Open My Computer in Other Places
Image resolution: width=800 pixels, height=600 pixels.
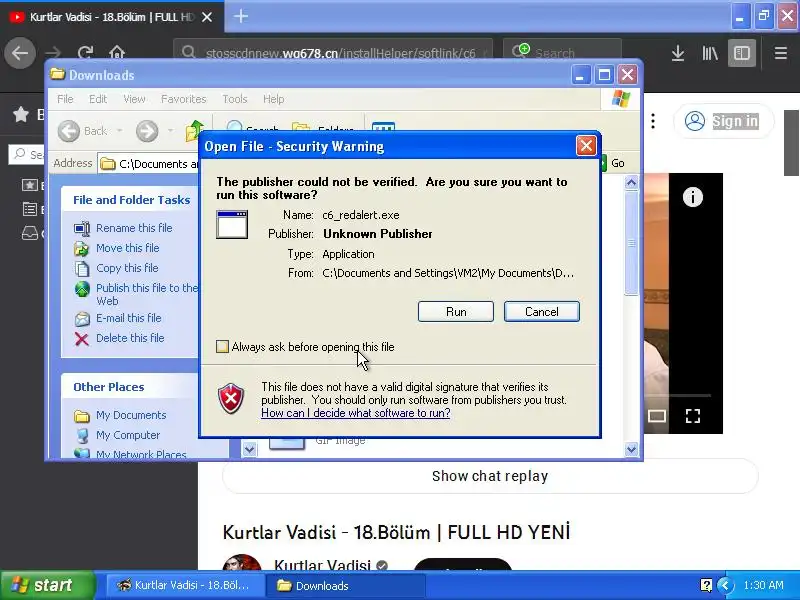[128, 435]
